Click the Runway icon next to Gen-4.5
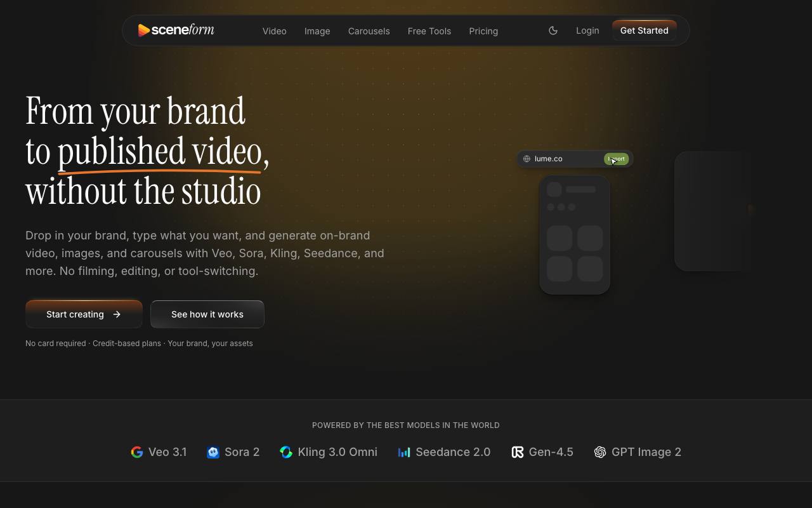812x508 pixels. 518,452
